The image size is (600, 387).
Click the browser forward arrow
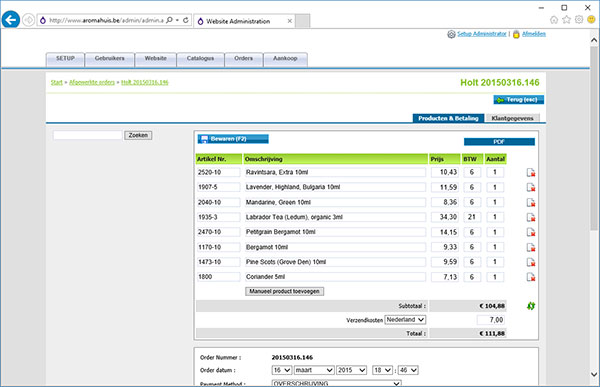[x=28, y=20]
